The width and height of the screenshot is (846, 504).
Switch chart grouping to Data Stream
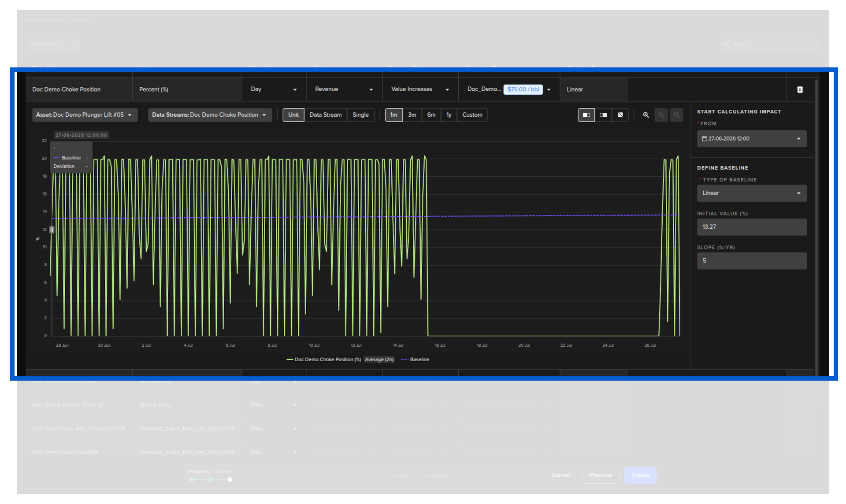coord(326,115)
